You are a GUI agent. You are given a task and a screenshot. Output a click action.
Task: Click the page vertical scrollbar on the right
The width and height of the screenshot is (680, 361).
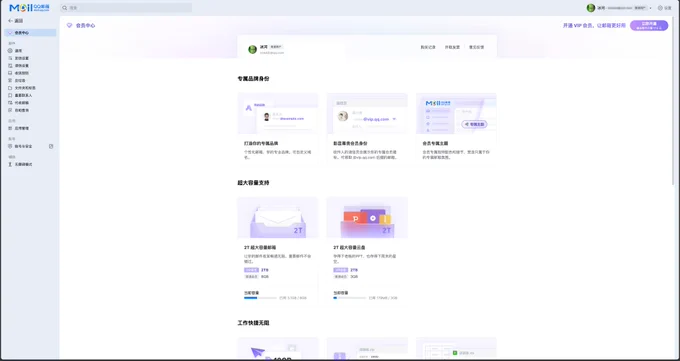click(x=673, y=102)
